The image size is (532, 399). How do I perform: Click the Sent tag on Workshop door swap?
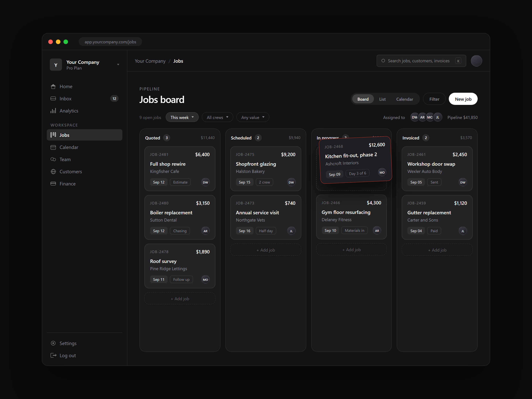[434, 182]
